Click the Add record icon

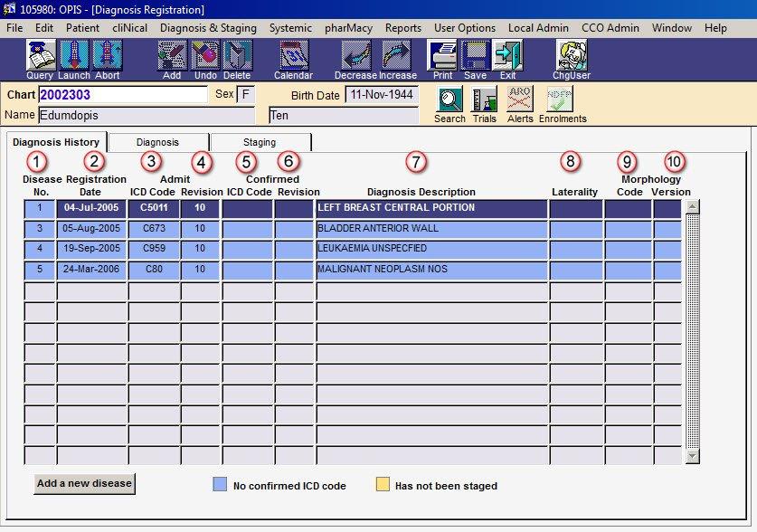click(x=172, y=55)
